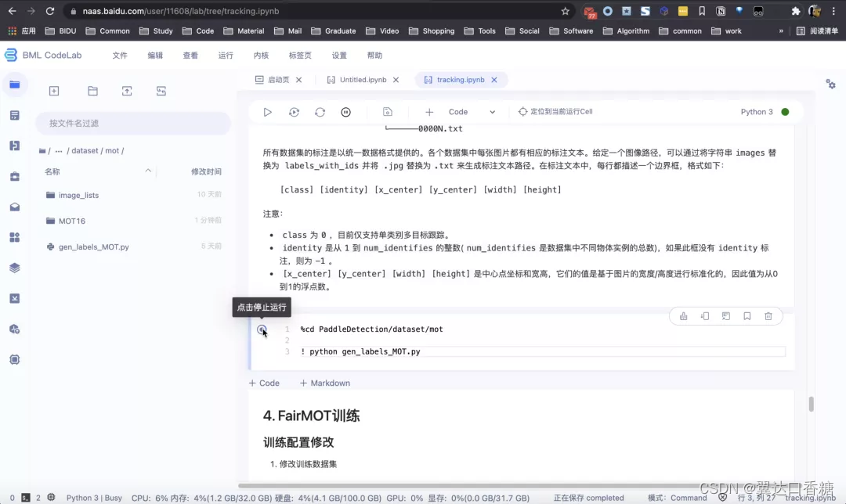Create a new folder with the folder icon
This screenshot has height=504, width=846.
pyautogui.click(x=92, y=91)
